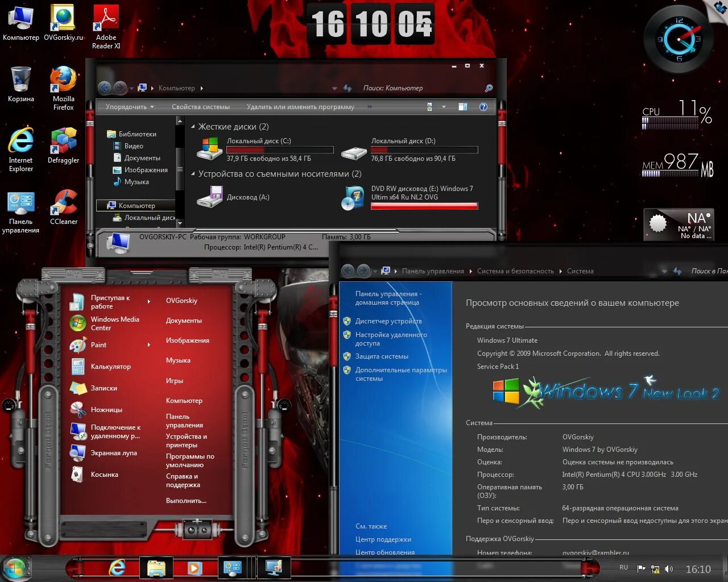Launch Defraggler from the desktop
This screenshot has height=582, width=728.
(63, 145)
